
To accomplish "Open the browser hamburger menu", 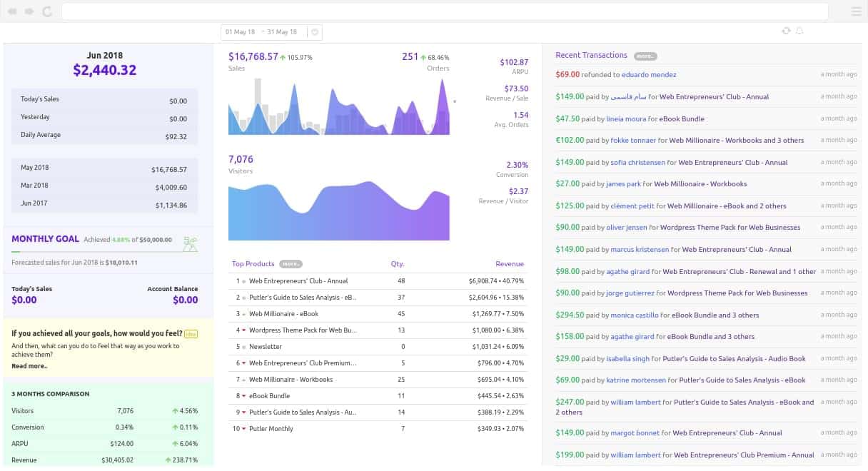I will coord(857,11).
